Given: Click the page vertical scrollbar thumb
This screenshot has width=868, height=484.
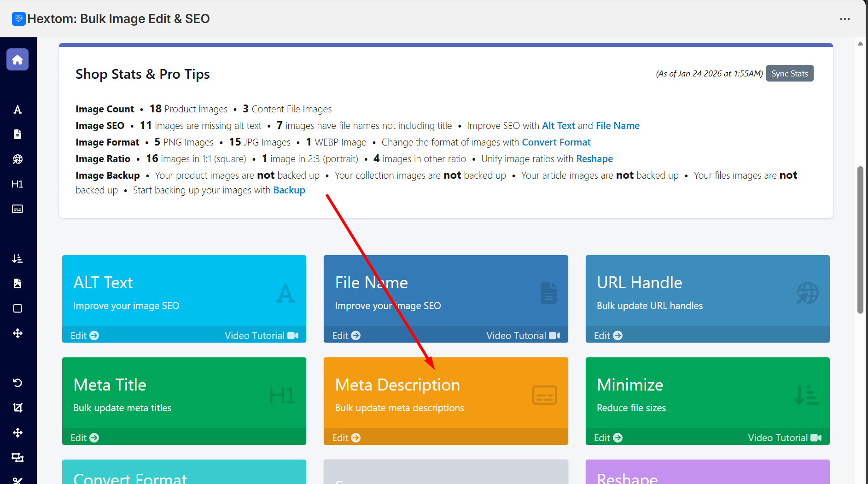Looking at the screenshot, I should 860,239.
